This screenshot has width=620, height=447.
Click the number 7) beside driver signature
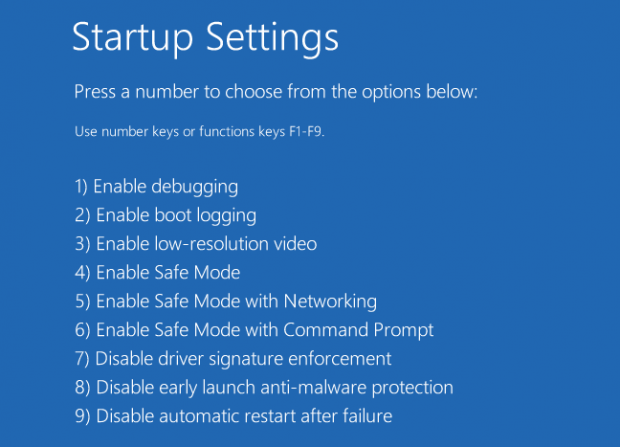[x=82, y=359]
